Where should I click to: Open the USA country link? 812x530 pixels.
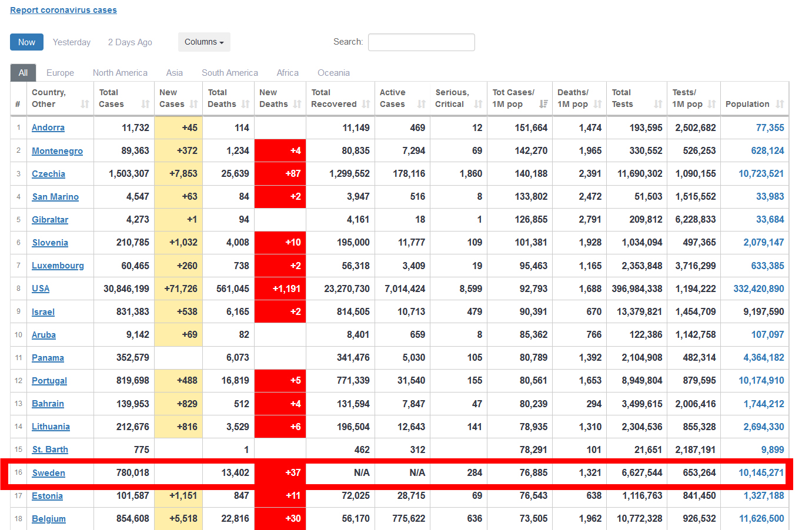click(41, 289)
